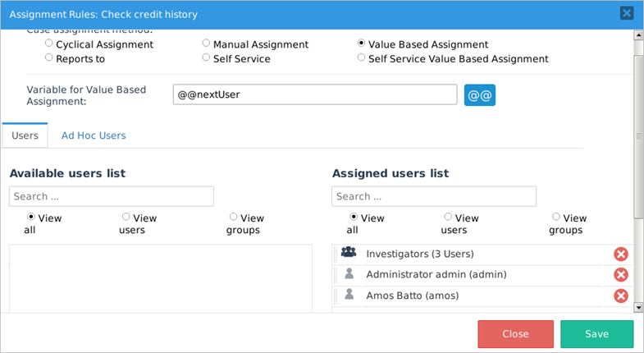Close the Assignment Rules dialog with X
Image resolution: width=644 pixels, height=353 pixels.
pos(627,13)
